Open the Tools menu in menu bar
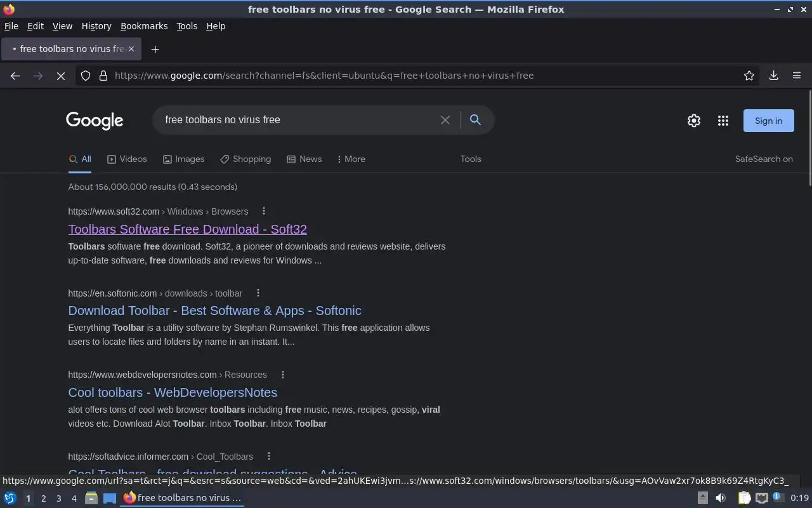This screenshot has height=508, width=812. click(187, 26)
